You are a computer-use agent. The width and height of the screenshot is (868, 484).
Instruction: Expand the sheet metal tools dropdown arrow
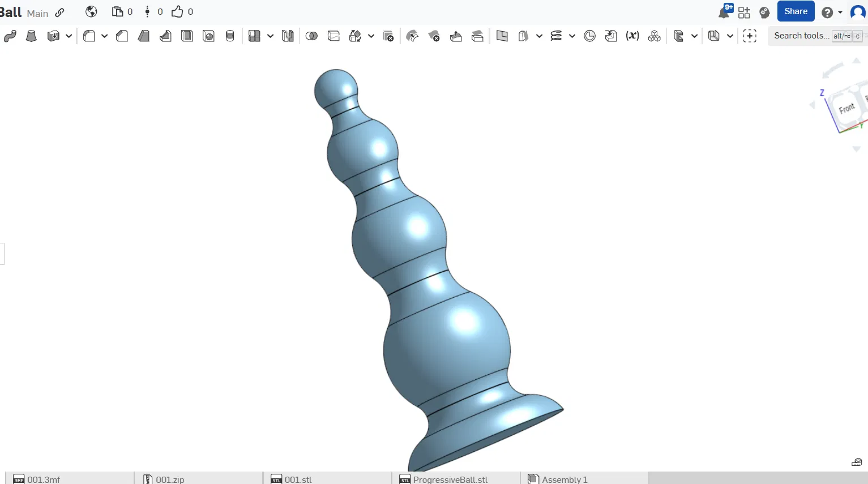tap(694, 36)
